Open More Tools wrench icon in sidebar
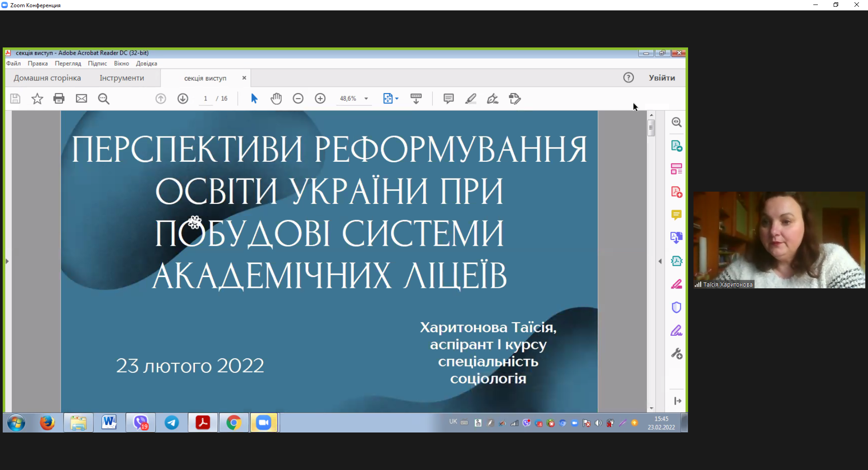The height and width of the screenshot is (470, 868). tap(676, 353)
